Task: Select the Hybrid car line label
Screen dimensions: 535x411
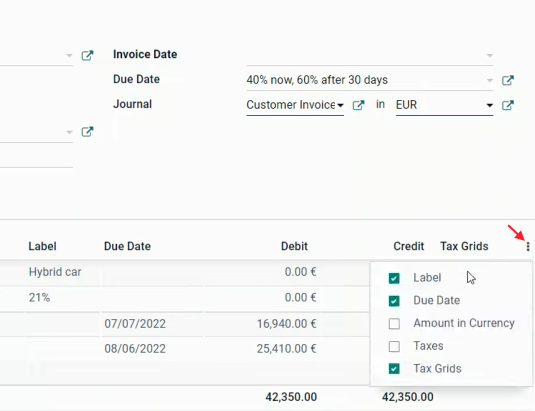Action: tap(55, 272)
